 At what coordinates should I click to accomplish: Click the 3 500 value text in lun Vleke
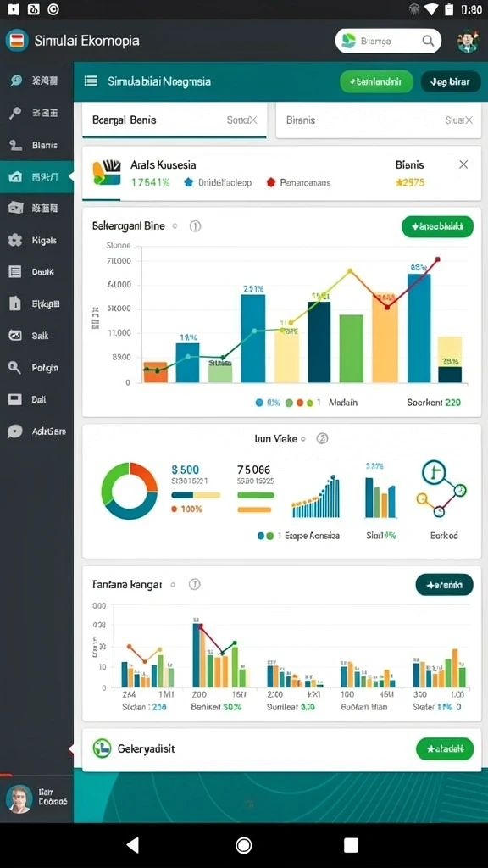pos(186,470)
